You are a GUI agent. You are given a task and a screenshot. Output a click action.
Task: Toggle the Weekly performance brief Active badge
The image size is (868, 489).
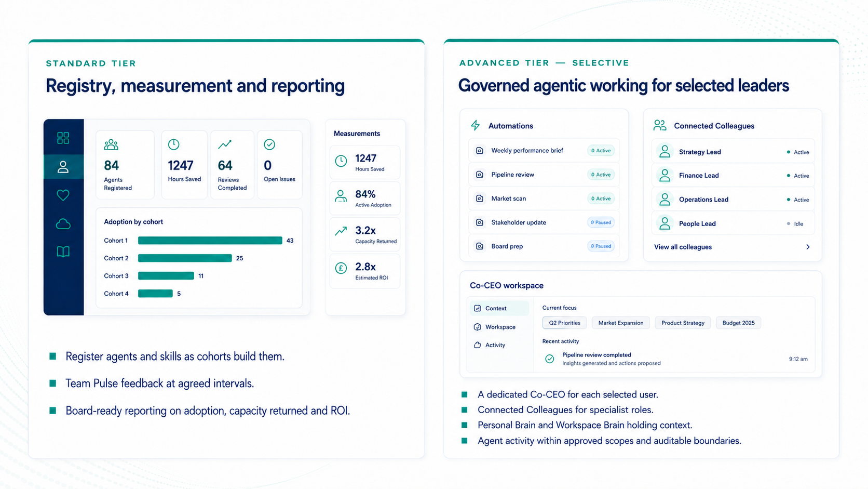tap(601, 151)
